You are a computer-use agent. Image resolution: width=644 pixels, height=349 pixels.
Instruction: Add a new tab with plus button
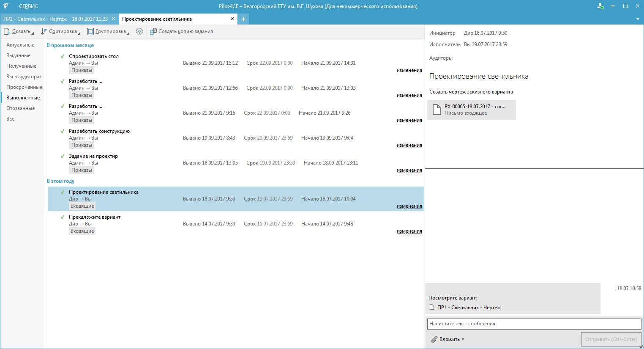point(243,19)
